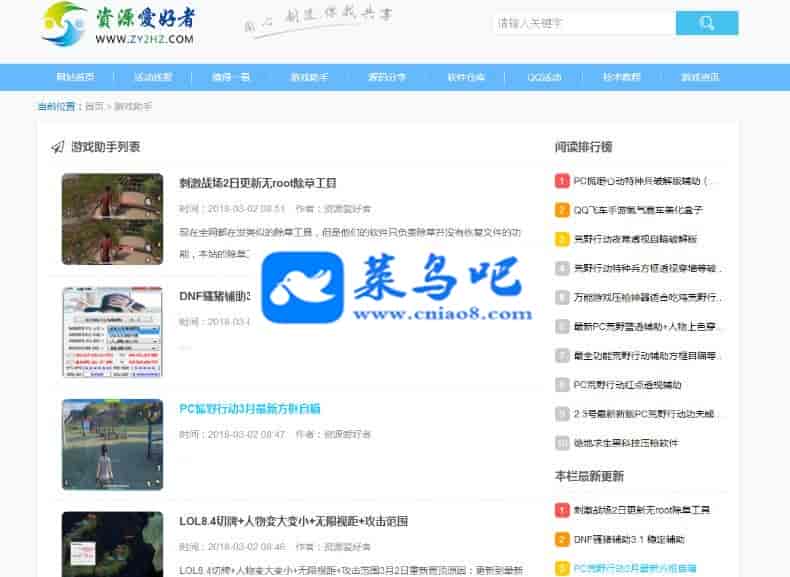Image resolution: width=790 pixels, height=577 pixels.
Task: Open article 刺激战场2日更新无root除草工具
Action: [x=257, y=183]
